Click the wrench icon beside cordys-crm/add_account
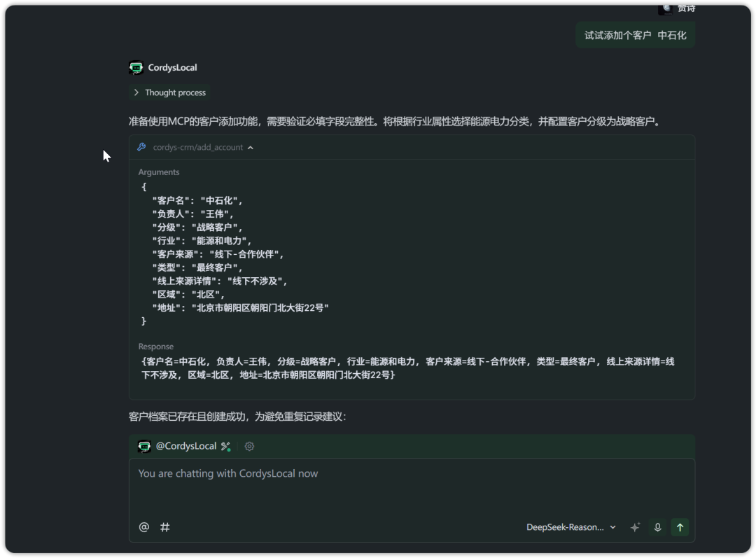 [x=141, y=147]
